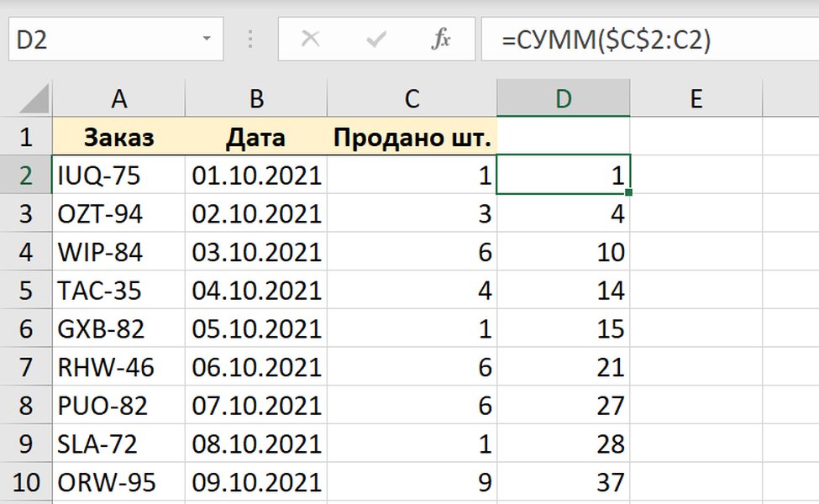819x504 pixels.
Task: Click the Name Box showing D2
Action: point(116,39)
